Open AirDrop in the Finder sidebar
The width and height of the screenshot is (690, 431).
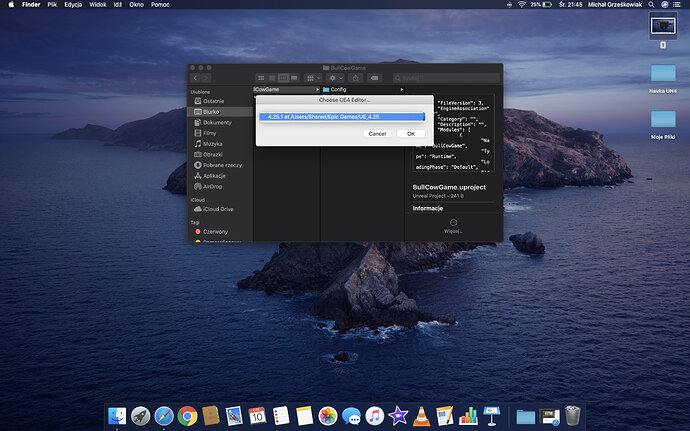click(212, 186)
